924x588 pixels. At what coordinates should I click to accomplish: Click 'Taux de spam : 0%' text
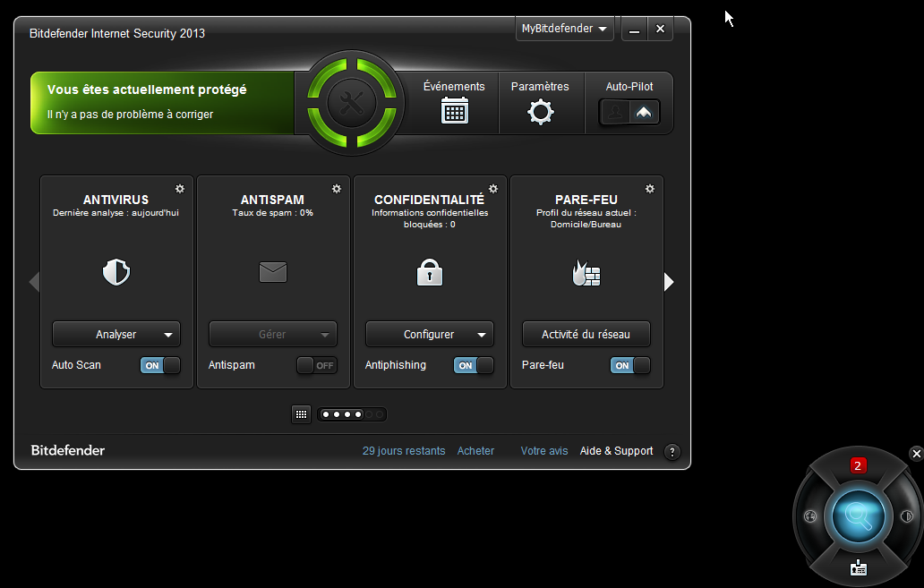(273, 213)
